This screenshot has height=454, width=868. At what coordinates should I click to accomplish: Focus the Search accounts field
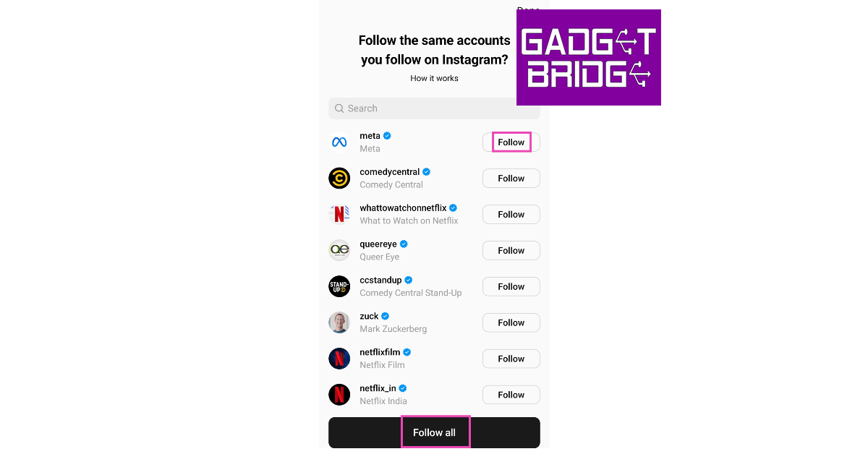tap(434, 108)
